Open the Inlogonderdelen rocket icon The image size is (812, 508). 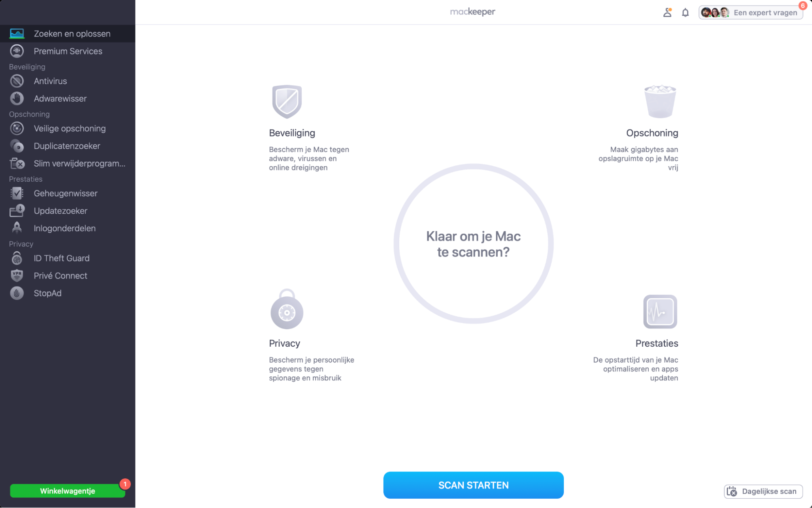17,228
